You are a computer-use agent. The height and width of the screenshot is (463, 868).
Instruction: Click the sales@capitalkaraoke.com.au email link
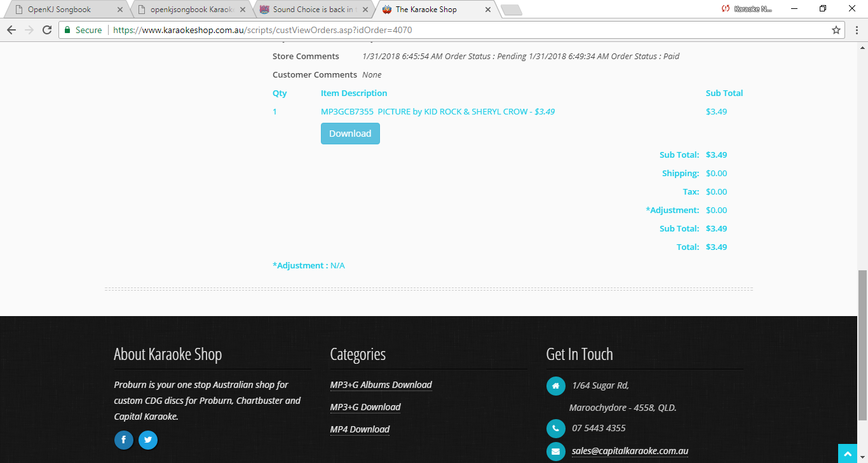pyautogui.click(x=630, y=451)
